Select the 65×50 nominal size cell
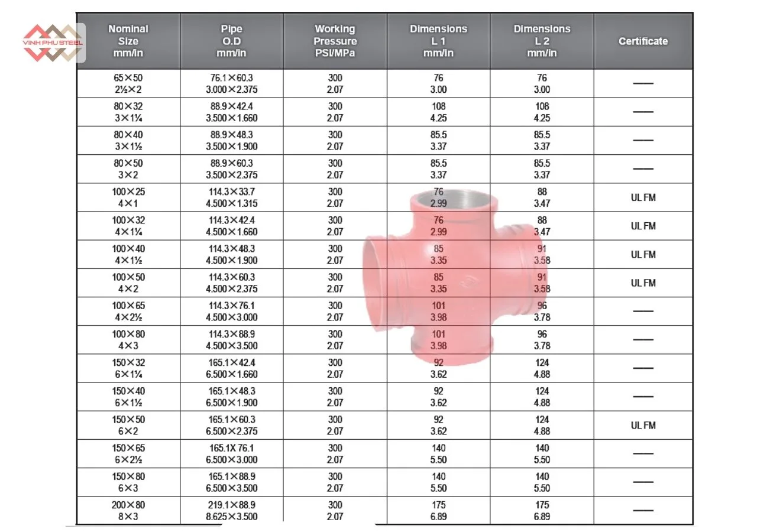 tap(128, 83)
